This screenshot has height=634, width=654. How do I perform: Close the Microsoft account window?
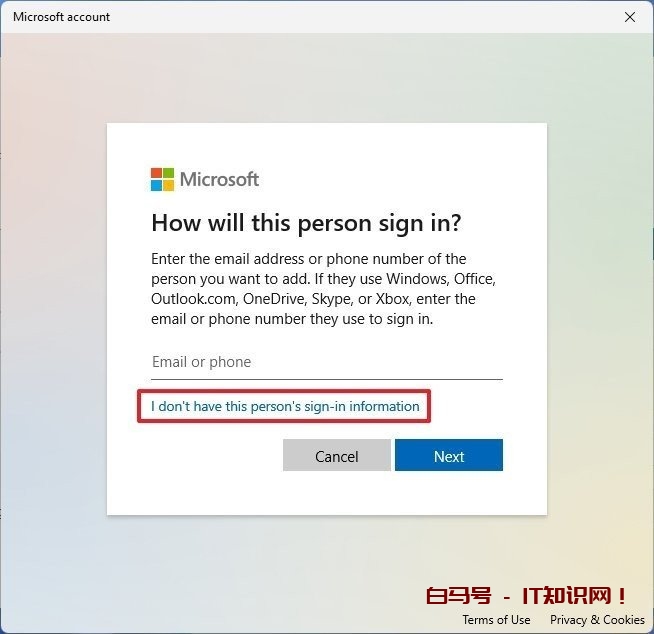pos(630,17)
